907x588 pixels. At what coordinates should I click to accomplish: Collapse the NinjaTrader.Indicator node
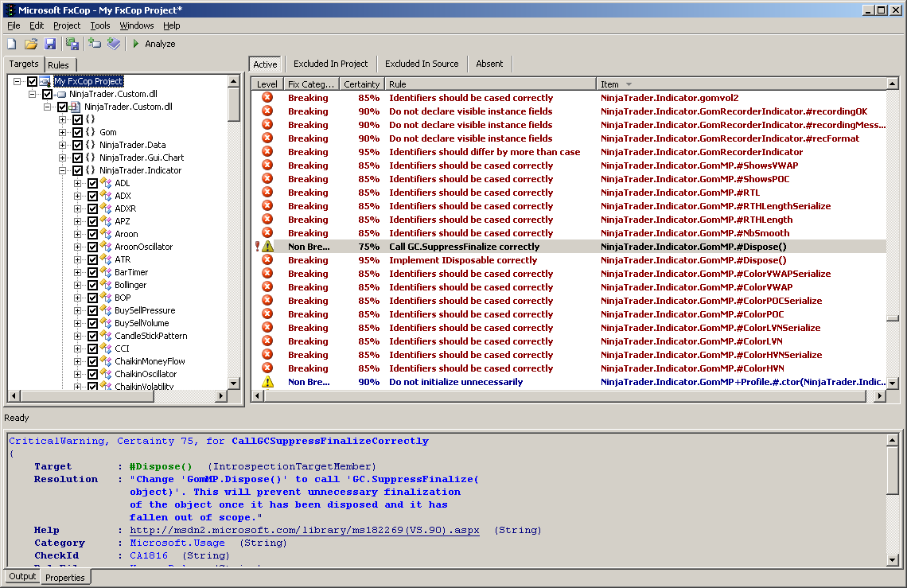63,171
